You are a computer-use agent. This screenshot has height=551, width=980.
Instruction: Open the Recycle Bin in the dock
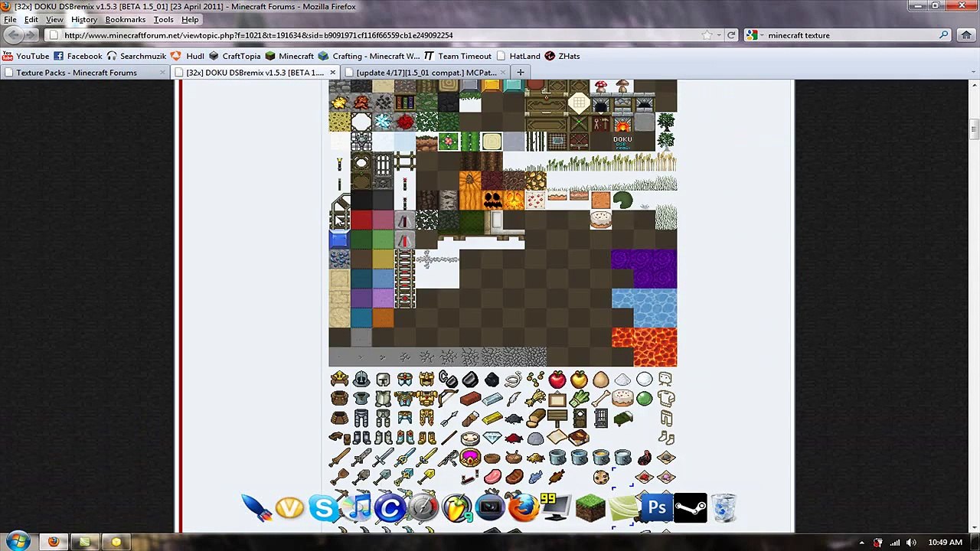pos(724,508)
